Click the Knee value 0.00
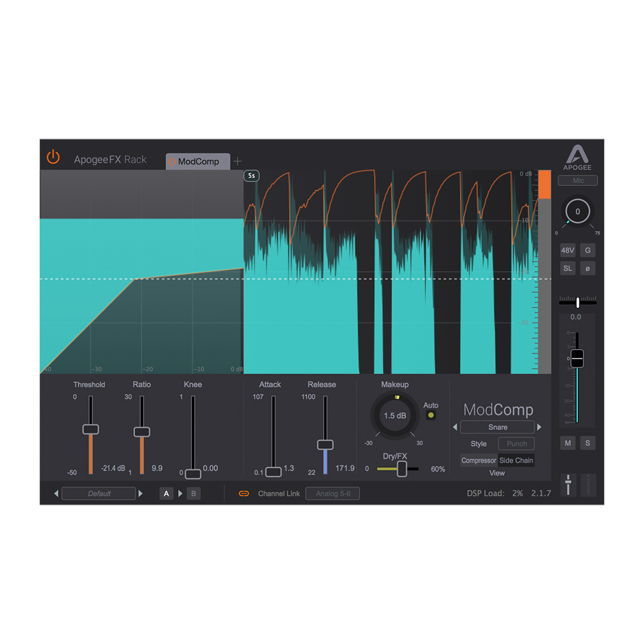 pos(211,468)
